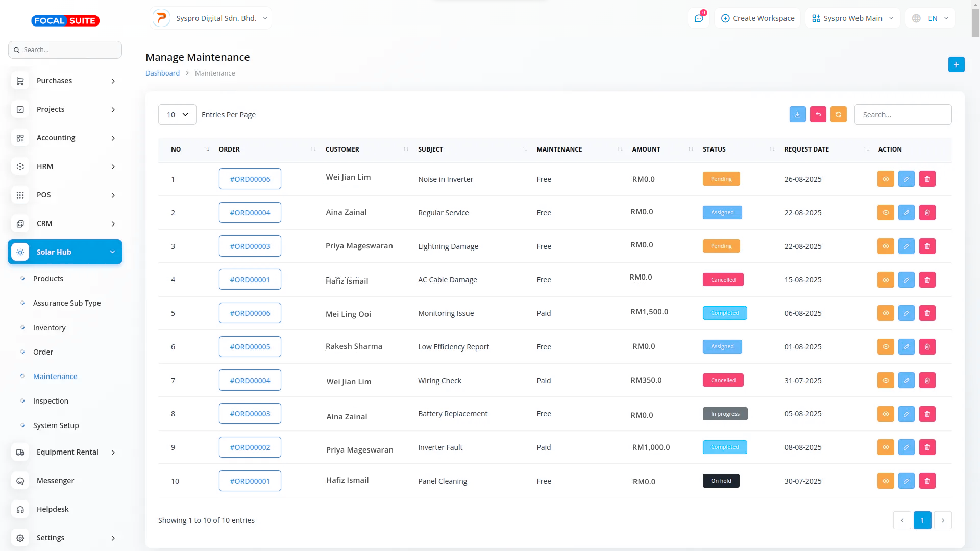View the Battery Replacement record via eye icon
The height and width of the screenshot is (551, 980).
click(886, 414)
